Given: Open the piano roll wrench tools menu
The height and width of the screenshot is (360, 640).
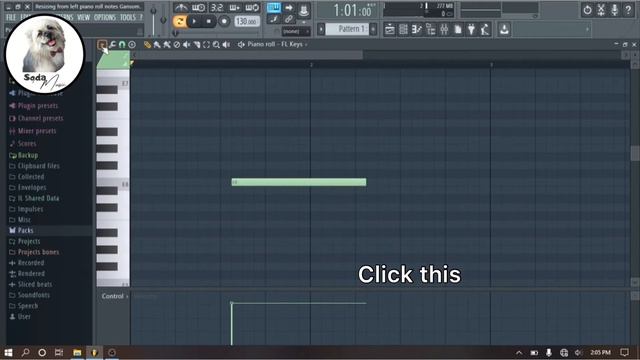Looking at the screenshot, I should click(112, 44).
